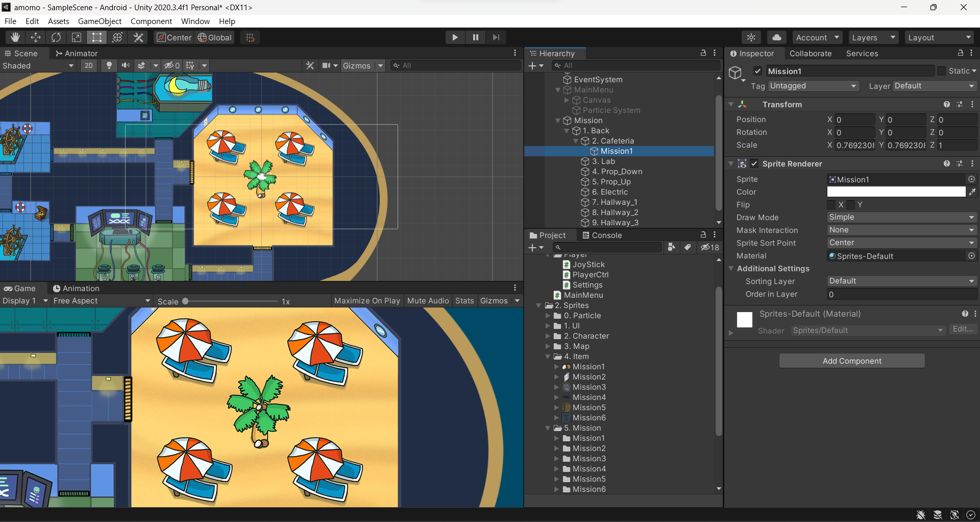Open the Sprite Sort Point dropdown
This screenshot has width=980, height=522.
click(901, 243)
